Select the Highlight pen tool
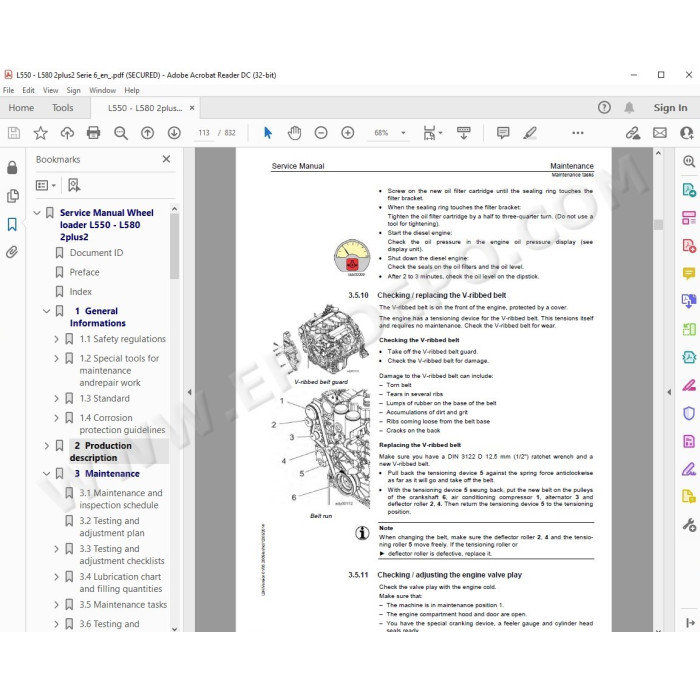The height and width of the screenshot is (700, 700). 530,133
